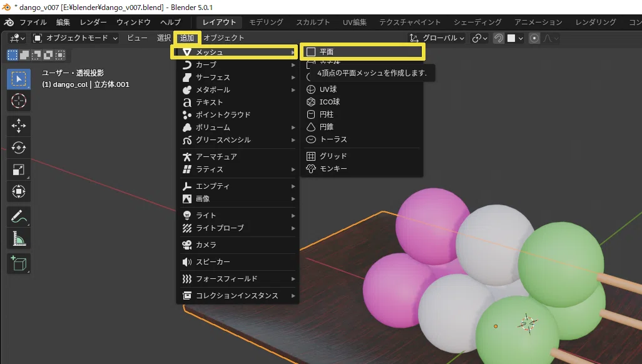Open the 編集 menu
The image size is (642, 364).
pyautogui.click(x=63, y=22)
